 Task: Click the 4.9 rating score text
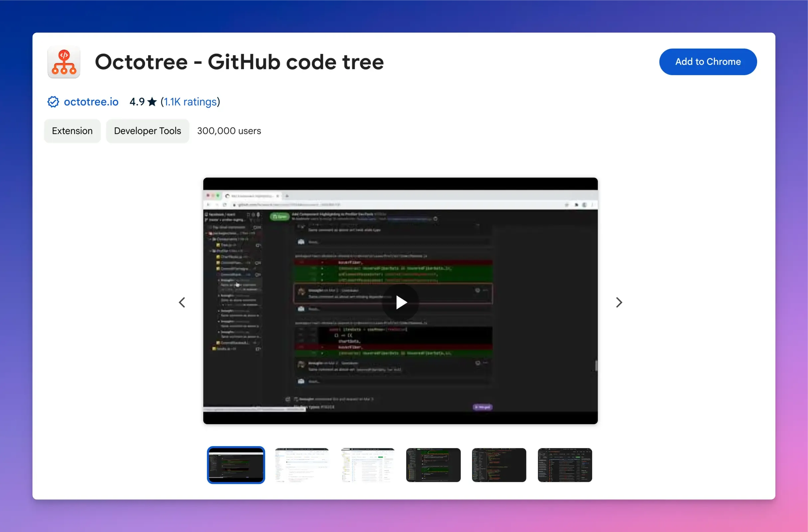(137, 101)
